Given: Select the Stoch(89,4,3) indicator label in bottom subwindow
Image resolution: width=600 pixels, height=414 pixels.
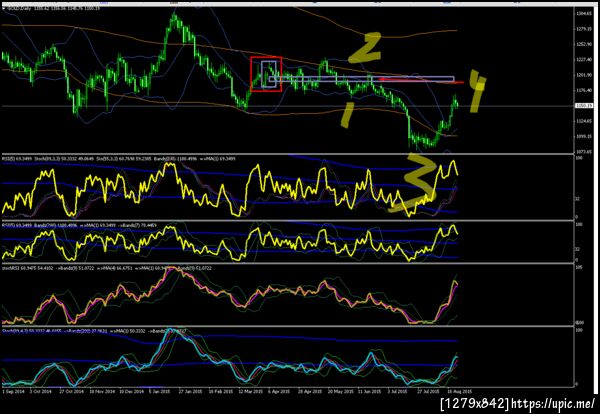Looking at the screenshot, I should point(94,330).
